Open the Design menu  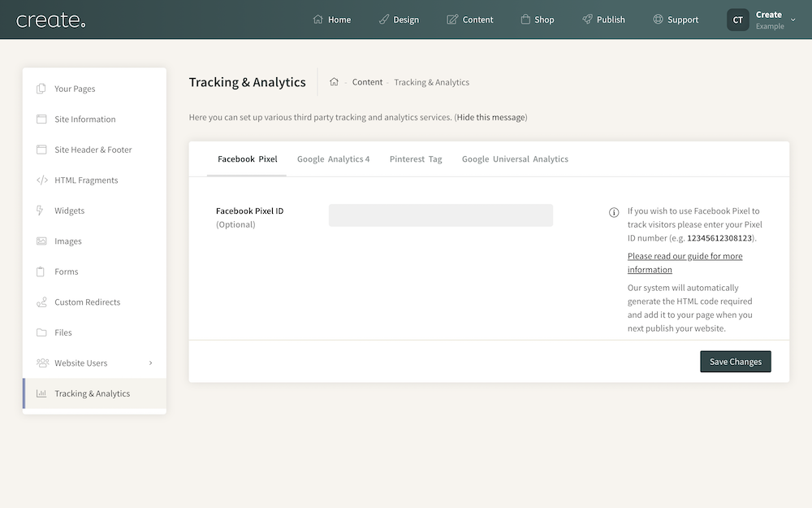point(406,20)
